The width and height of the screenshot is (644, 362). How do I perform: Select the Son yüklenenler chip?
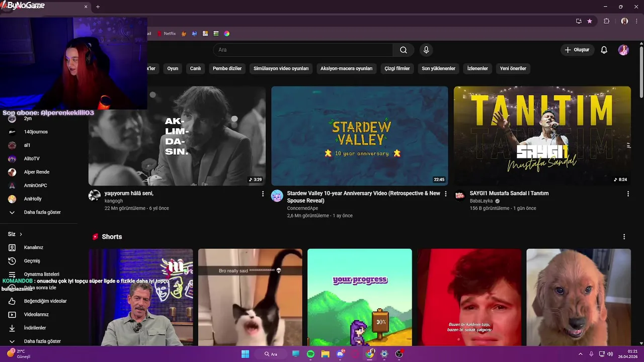438,68
